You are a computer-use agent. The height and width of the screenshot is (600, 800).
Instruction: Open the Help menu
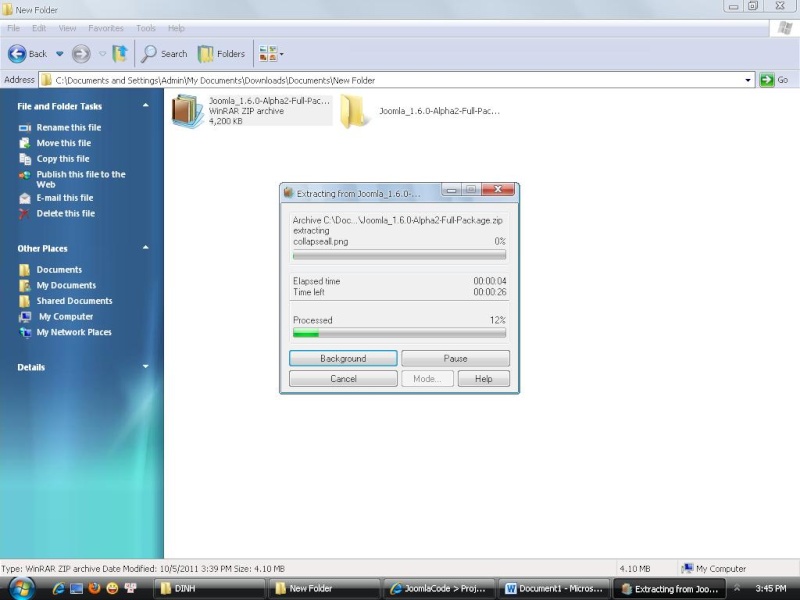tap(176, 28)
